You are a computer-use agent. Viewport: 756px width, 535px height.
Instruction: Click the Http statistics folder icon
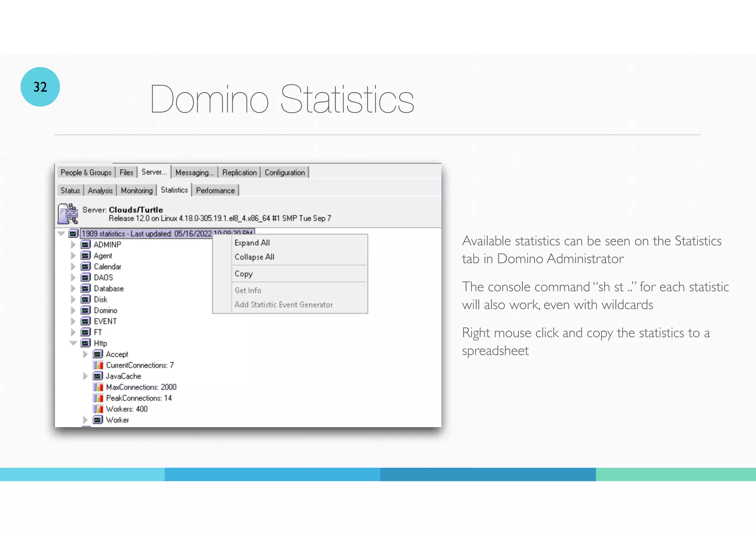pyautogui.click(x=86, y=343)
